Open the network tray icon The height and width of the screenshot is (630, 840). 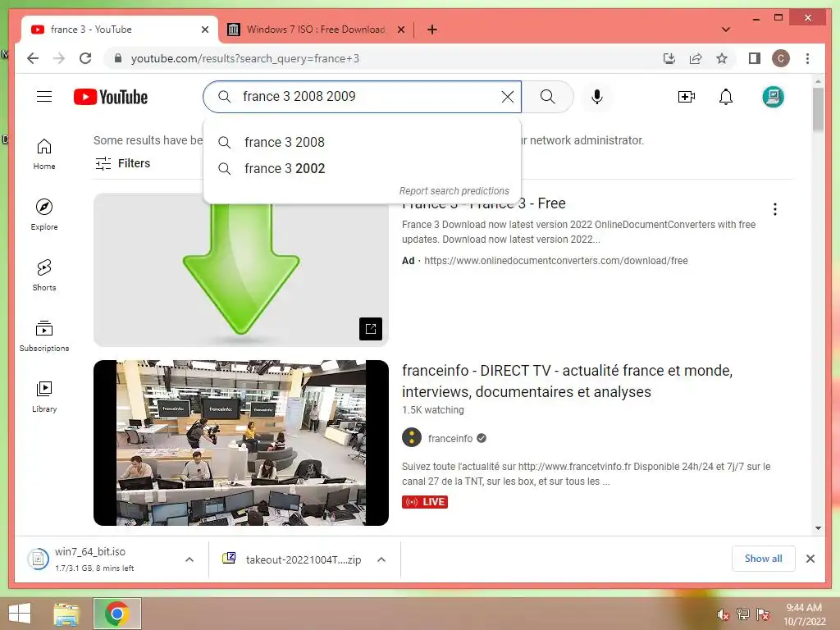point(742,614)
